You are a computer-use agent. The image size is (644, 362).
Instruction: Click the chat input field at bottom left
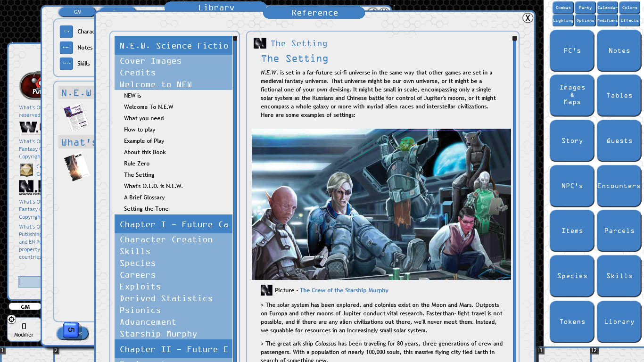click(29, 281)
